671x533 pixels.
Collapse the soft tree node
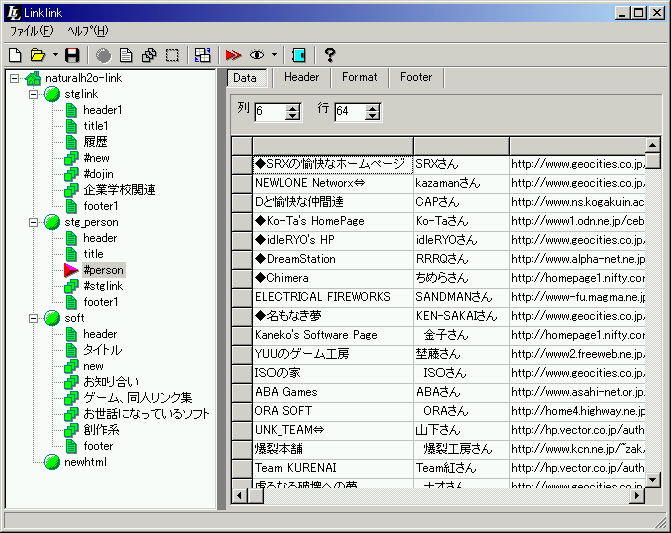[33, 318]
